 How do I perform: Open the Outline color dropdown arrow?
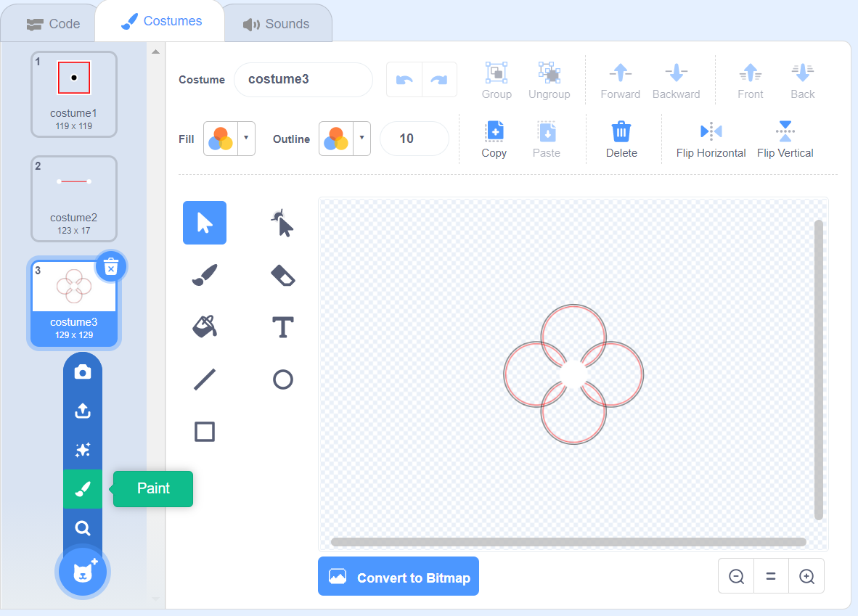click(361, 139)
